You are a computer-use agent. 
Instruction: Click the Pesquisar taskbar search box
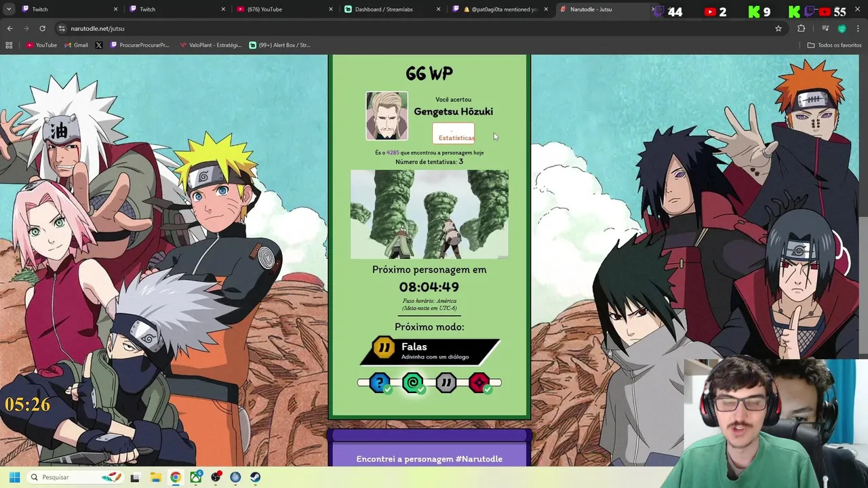[x=76, y=477]
